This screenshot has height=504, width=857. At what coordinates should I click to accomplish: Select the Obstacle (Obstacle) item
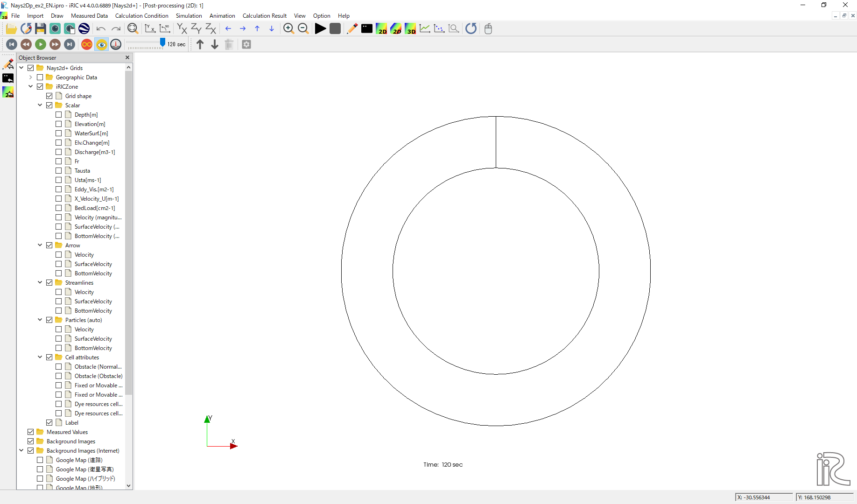pyautogui.click(x=98, y=376)
